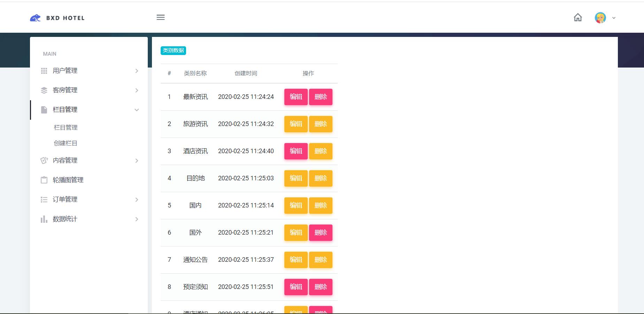644x314 pixels.
Task: Toggle the hamburger sidebar menu
Action: tap(161, 17)
